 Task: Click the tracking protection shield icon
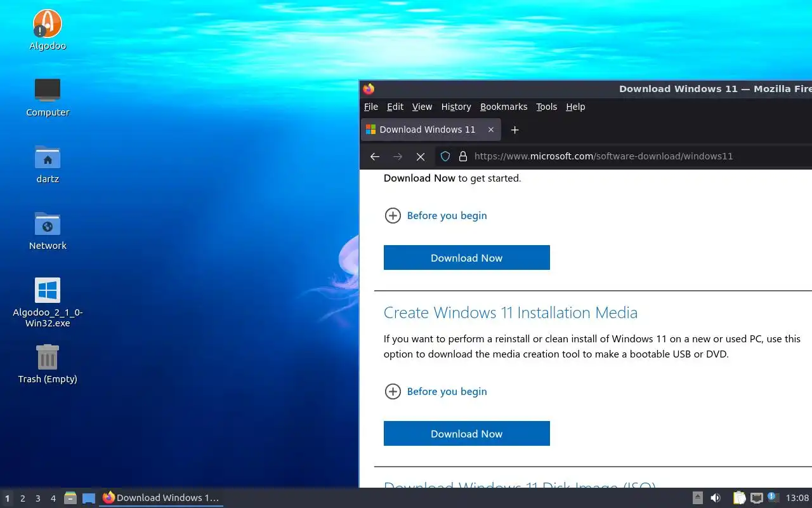pos(445,156)
